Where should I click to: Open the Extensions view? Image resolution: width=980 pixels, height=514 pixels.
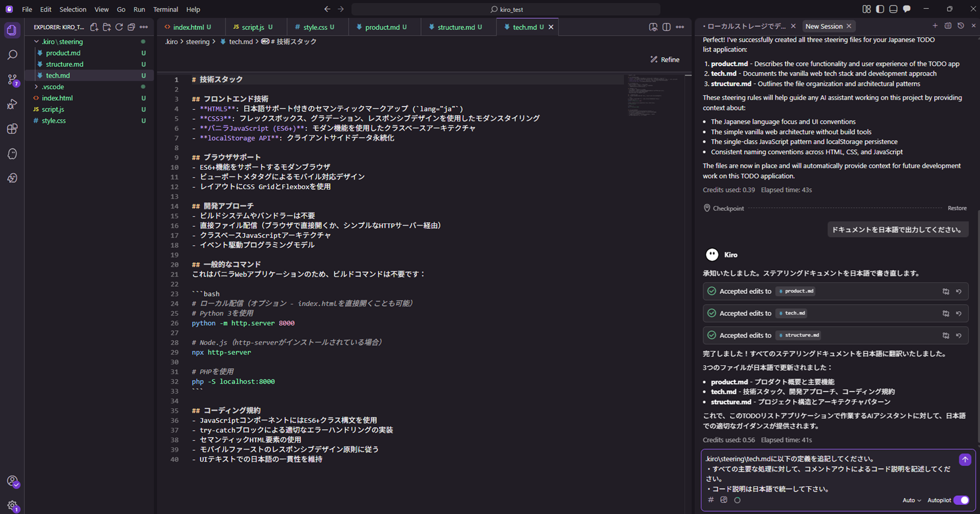[x=12, y=129]
